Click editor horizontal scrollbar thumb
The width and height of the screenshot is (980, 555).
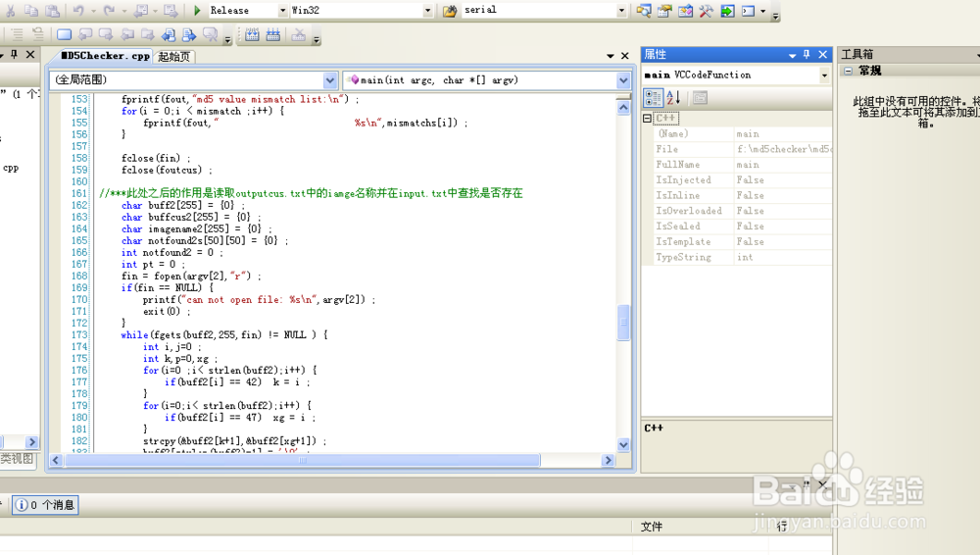[x=303, y=461]
